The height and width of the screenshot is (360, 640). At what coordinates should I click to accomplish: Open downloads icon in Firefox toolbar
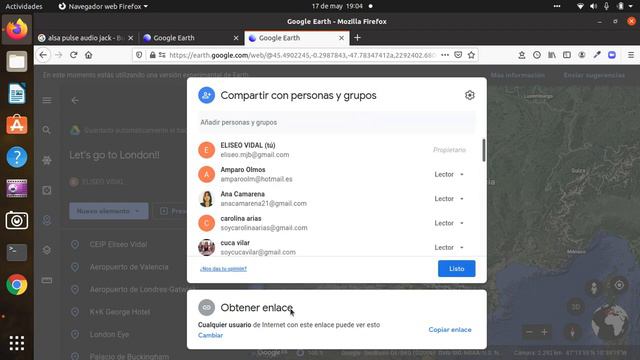point(522,55)
